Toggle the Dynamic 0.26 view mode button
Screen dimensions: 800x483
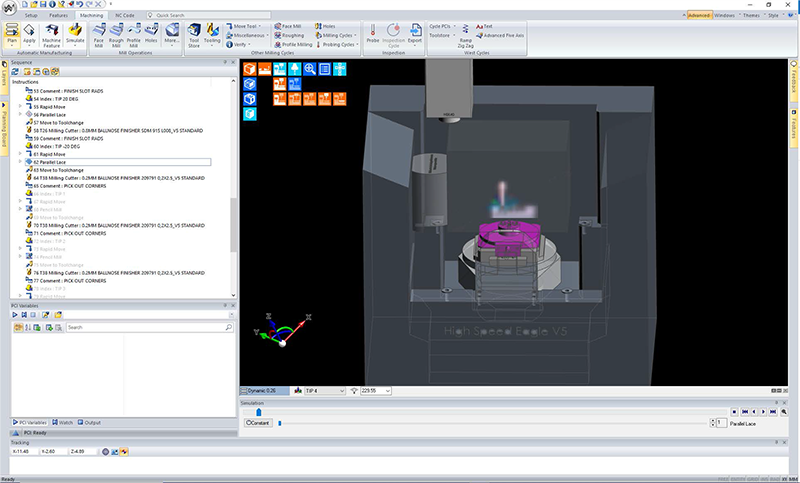(x=264, y=391)
